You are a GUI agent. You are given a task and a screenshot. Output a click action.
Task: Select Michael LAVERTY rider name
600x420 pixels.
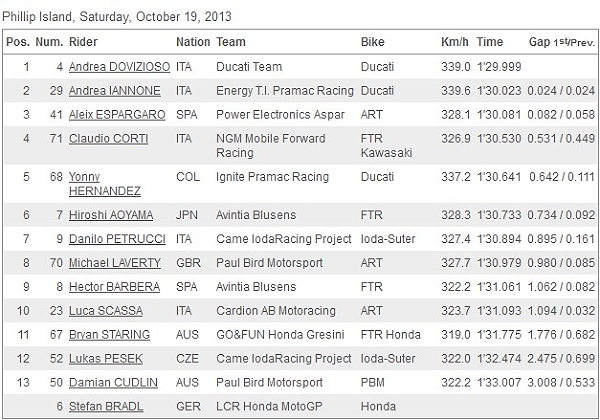[114, 263]
